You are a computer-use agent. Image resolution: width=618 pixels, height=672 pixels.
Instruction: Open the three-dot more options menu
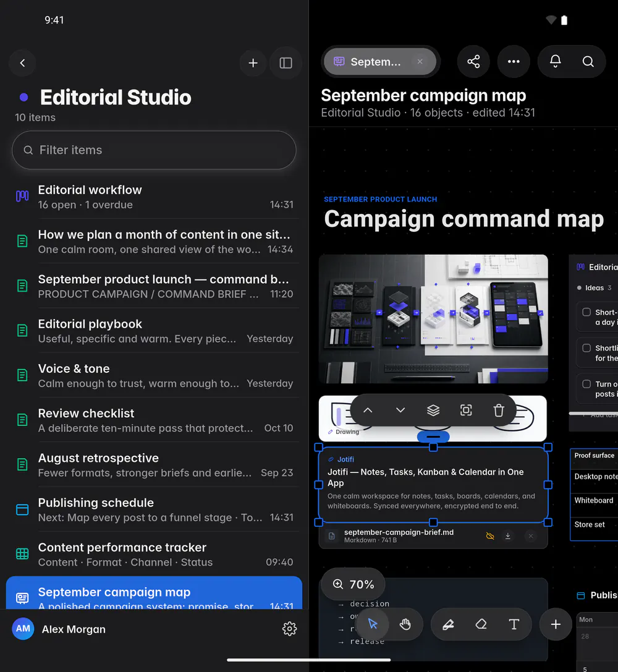[514, 62]
